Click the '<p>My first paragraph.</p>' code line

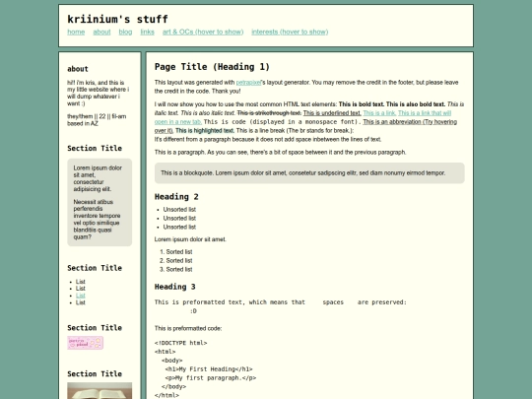(211, 378)
